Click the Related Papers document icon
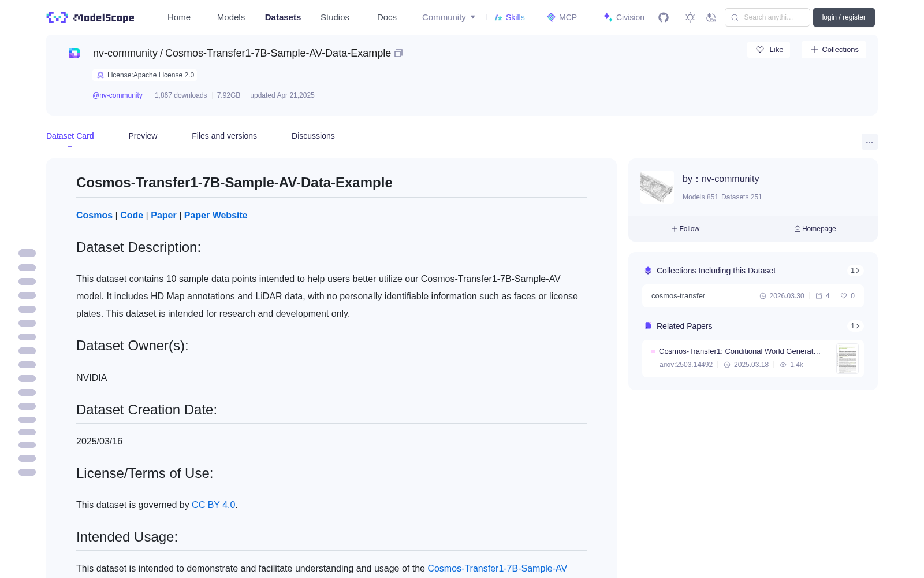 tap(648, 326)
